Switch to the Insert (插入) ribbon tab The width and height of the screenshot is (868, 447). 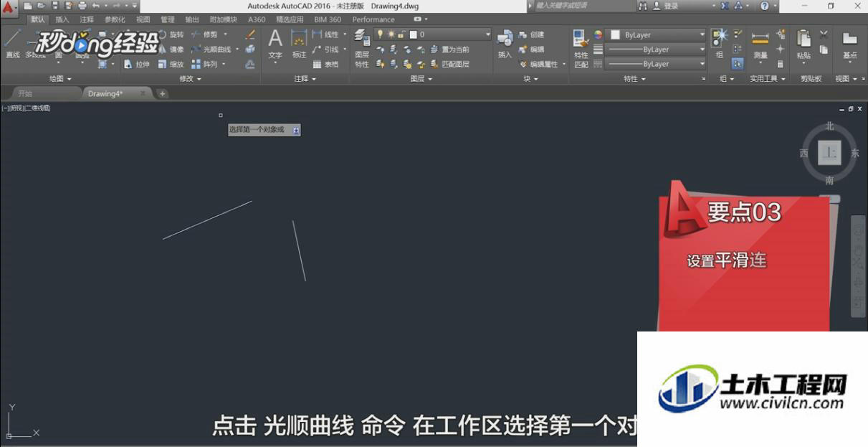coord(62,19)
